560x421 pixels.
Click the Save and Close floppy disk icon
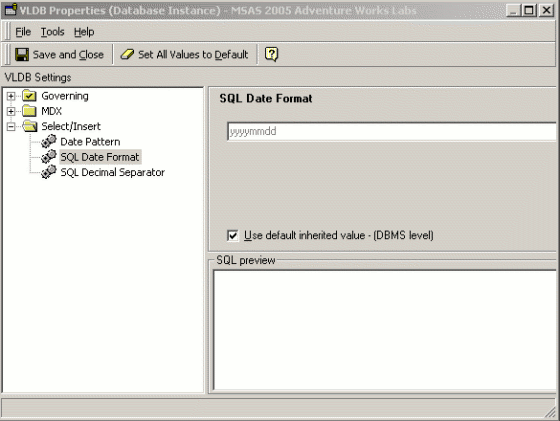coord(22,55)
